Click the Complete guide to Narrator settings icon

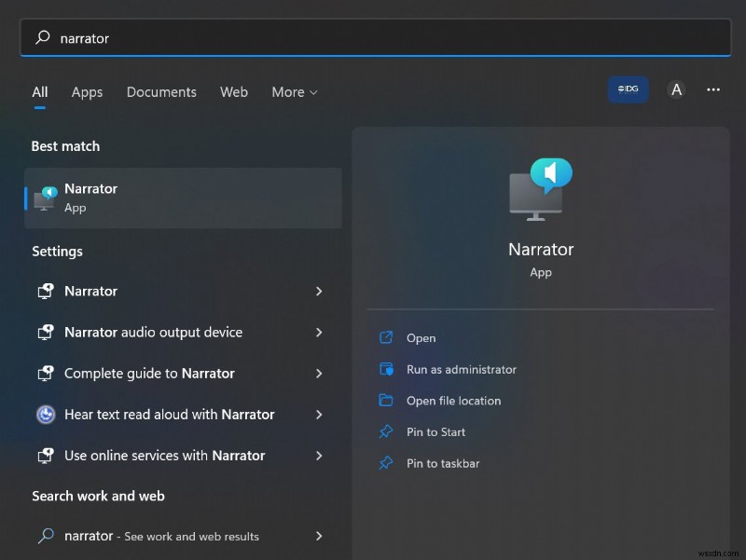[x=46, y=373]
